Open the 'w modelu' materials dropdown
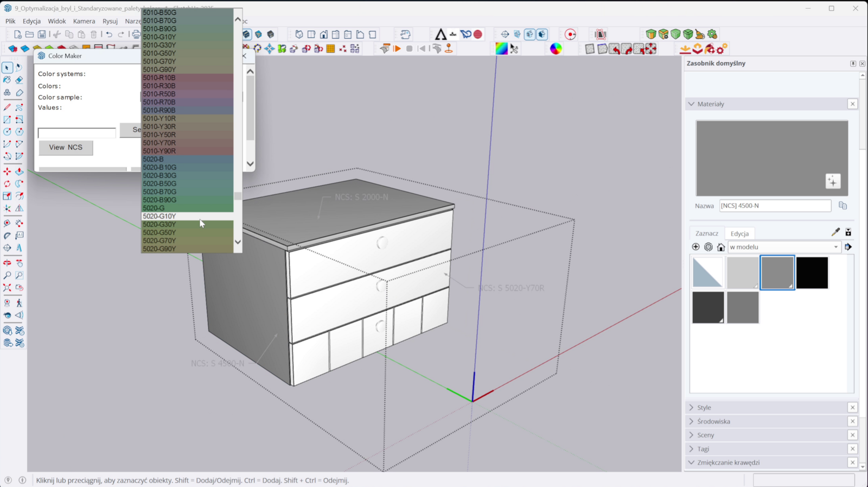Screen dimensions: 868x487 click(784, 247)
